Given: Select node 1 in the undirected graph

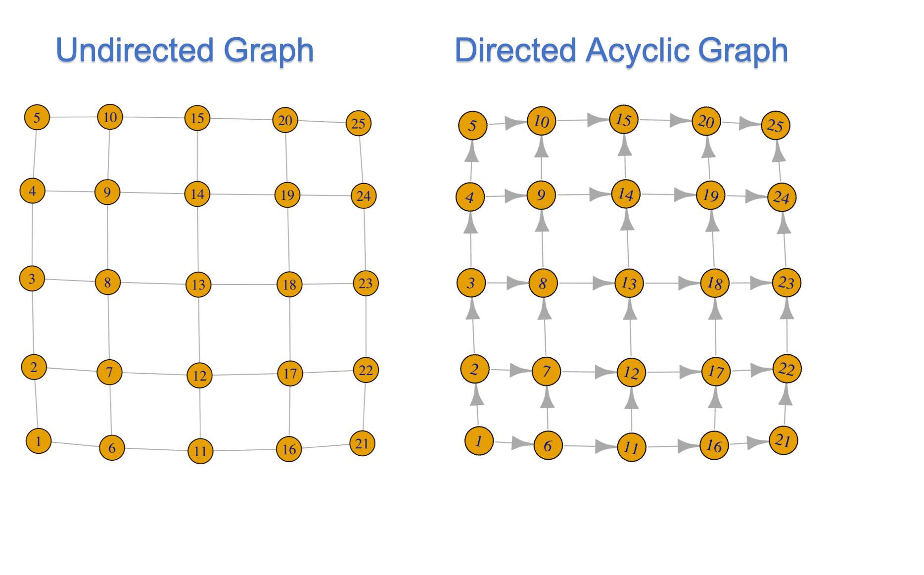Looking at the screenshot, I should click(x=39, y=441).
